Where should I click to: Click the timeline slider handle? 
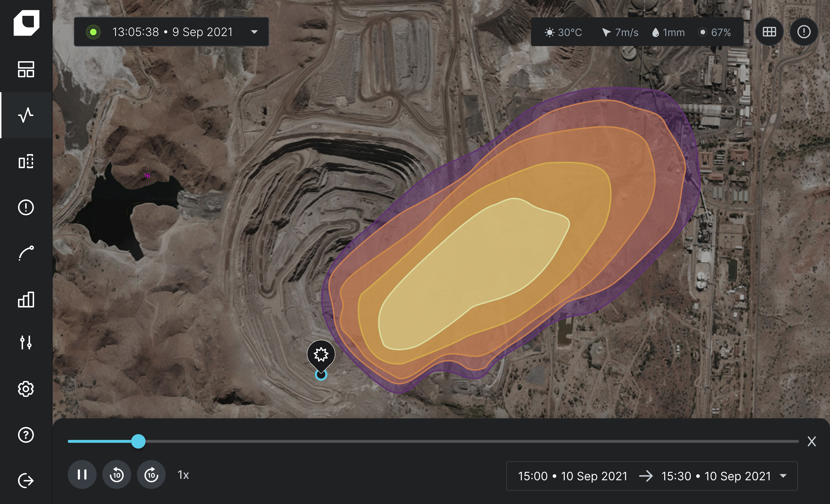[138, 441]
